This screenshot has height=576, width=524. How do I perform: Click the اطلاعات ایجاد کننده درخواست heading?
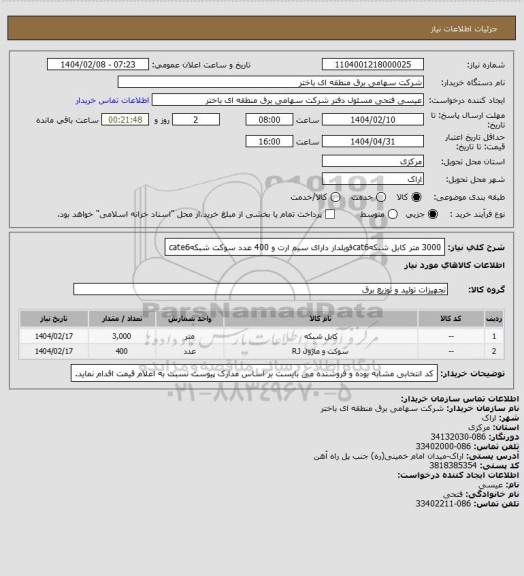tap(458, 475)
